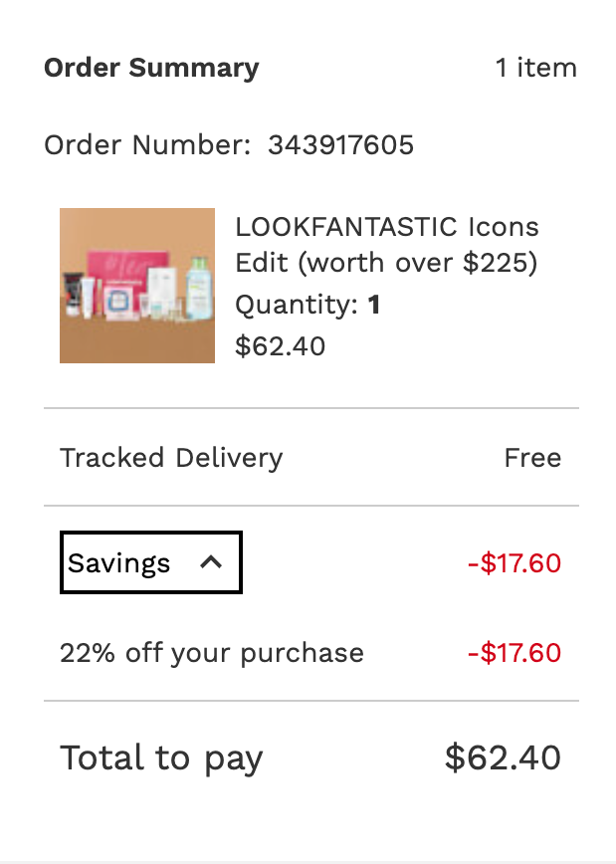Viewport: 616px width, 864px height.
Task: Click the chevron arrow beside Savings
Action: pyautogui.click(x=210, y=562)
